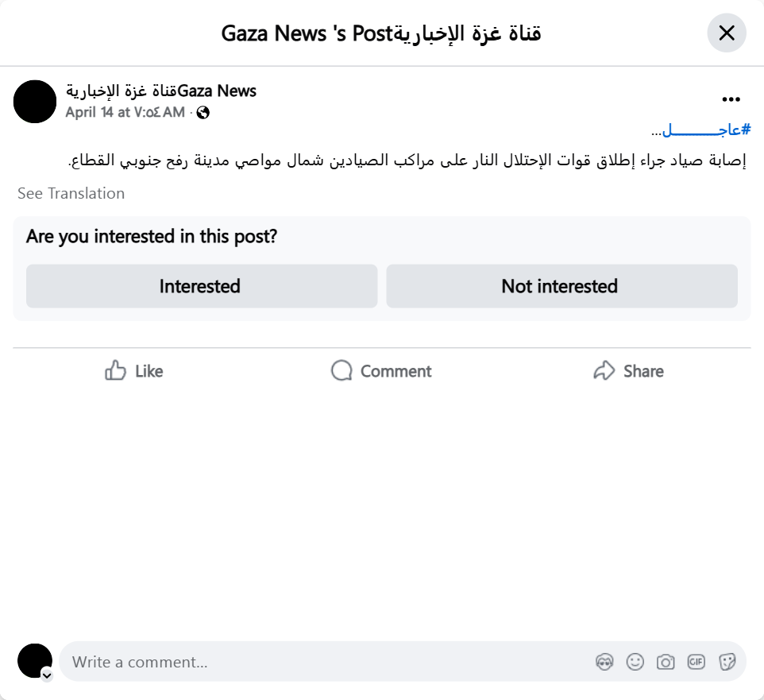Click the Comment action button
764x700 pixels.
coord(381,371)
